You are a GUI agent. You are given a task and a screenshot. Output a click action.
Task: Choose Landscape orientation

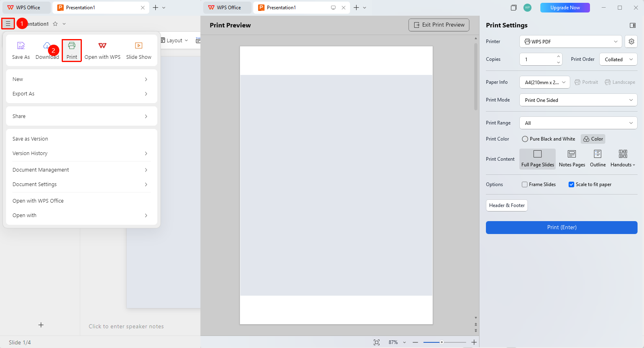(620, 82)
